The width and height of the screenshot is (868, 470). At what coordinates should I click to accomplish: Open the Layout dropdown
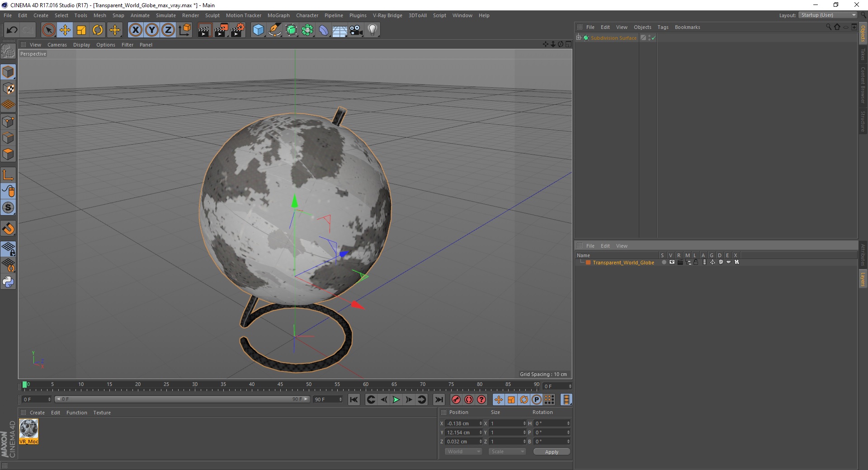[x=828, y=15]
